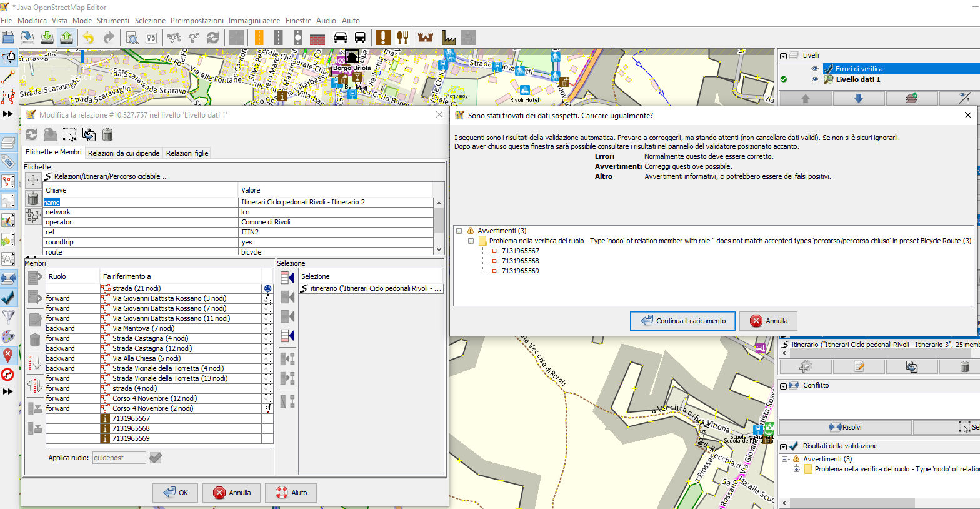Click green active checkmark of Livello dati 1
The height and width of the screenshot is (509, 980).
tap(784, 79)
